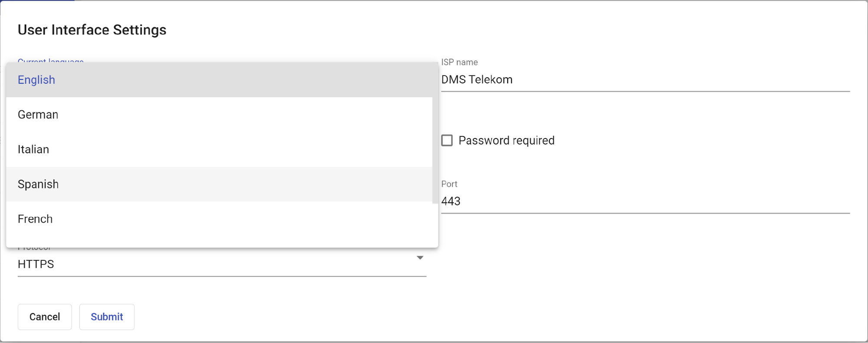The width and height of the screenshot is (868, 343).
Task: Open the HTTPS protocol selector
Action: pyautogui.click(x=217, y=264)
